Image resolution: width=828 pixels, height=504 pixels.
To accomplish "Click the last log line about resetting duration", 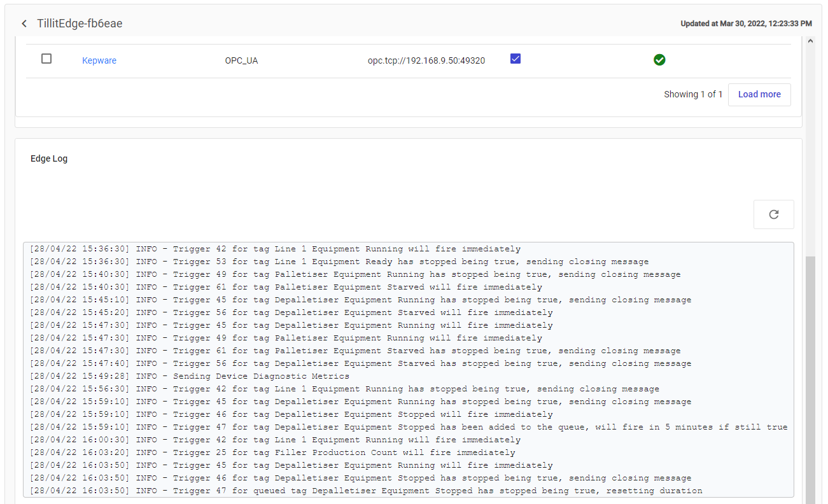I will [x=366, y=491].
